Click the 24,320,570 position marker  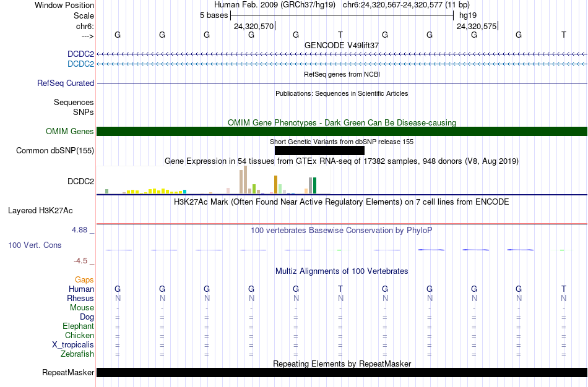pyautogui.click(x=254, y=26)
